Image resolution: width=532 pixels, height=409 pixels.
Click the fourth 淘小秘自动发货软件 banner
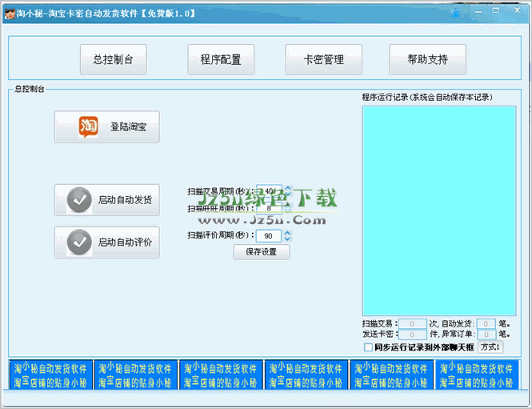306,375
